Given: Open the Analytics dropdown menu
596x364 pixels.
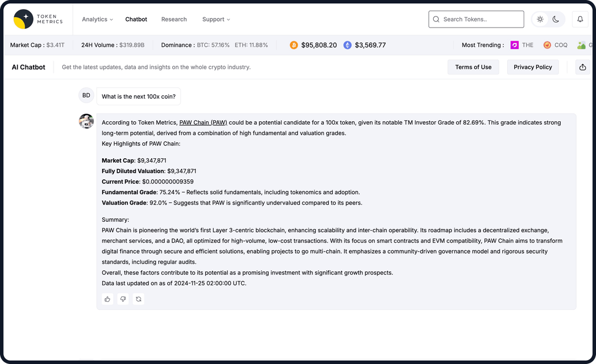Looking at the screenshot, I should [97, 19].
